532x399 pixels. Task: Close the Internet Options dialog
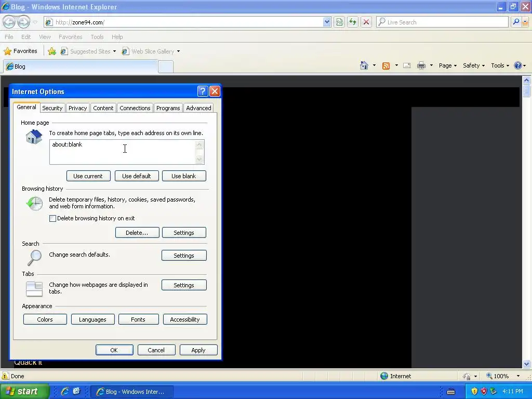pyautogui.click(x=215, y=91)
